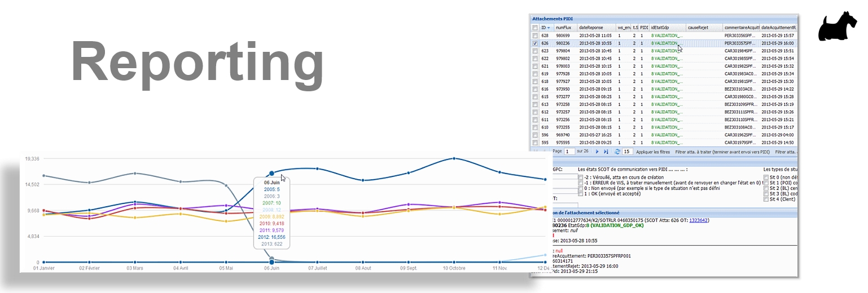Screen dimensions: 868x293
Task: Sort by numFlux column header
Action: click(565, 28)
